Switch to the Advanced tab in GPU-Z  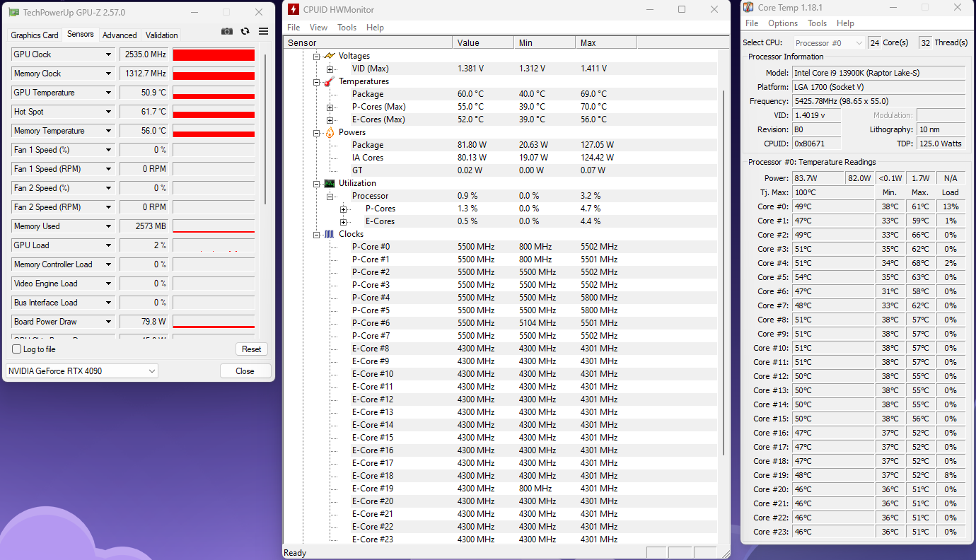tap(120, 35)
